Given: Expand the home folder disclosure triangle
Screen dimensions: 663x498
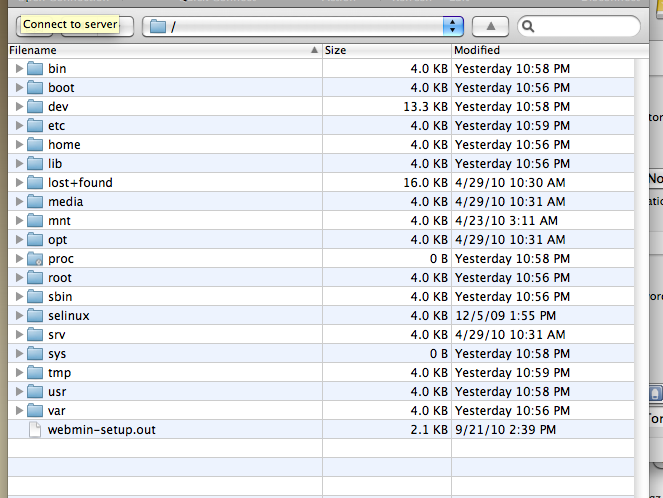Looking at the screenshot, I should click(x=19, y=145).
